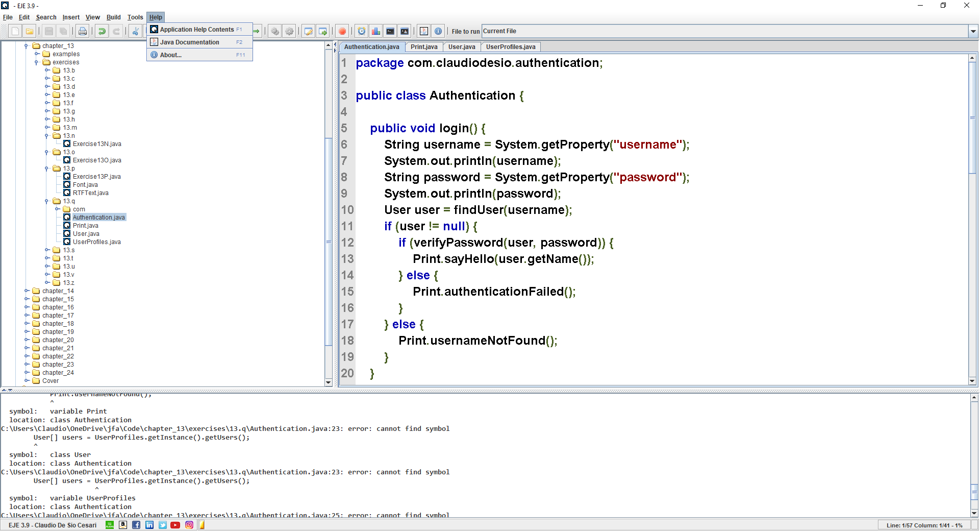
Task: Click the Print toolbar icon
Action: [83, 31]
